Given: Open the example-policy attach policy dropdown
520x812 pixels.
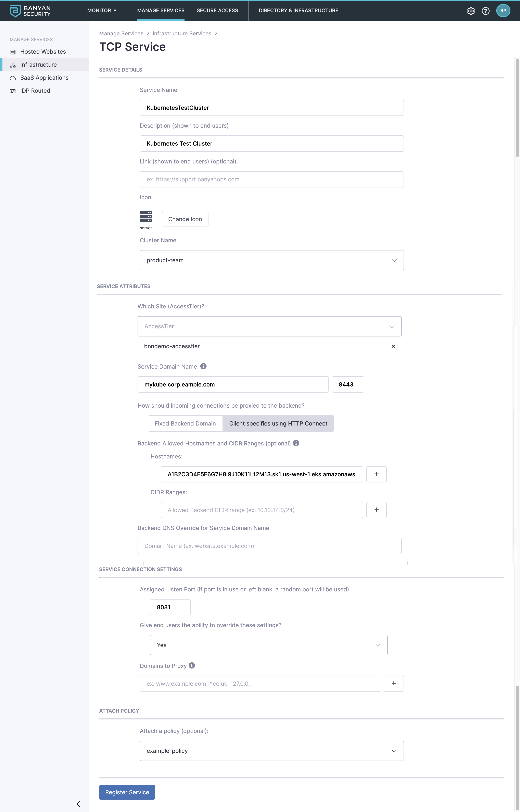Looking at the screenshot, I should [272, 751].
